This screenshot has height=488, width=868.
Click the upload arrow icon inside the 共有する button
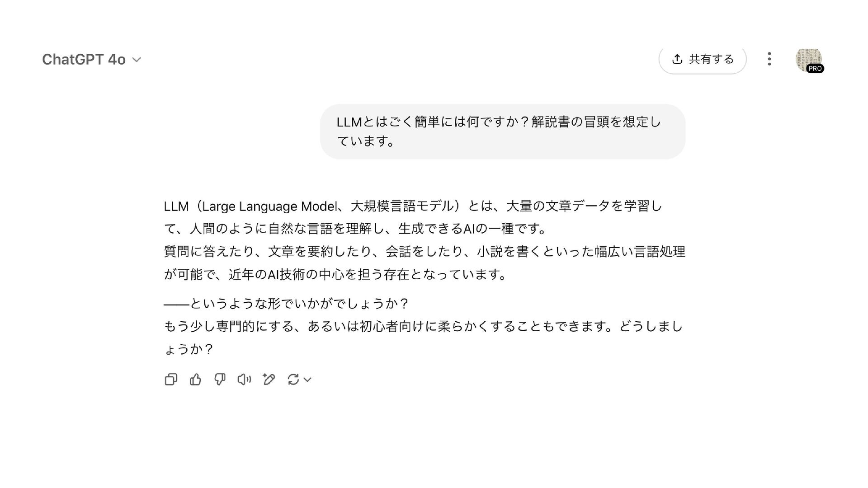[x=677, y=59]
